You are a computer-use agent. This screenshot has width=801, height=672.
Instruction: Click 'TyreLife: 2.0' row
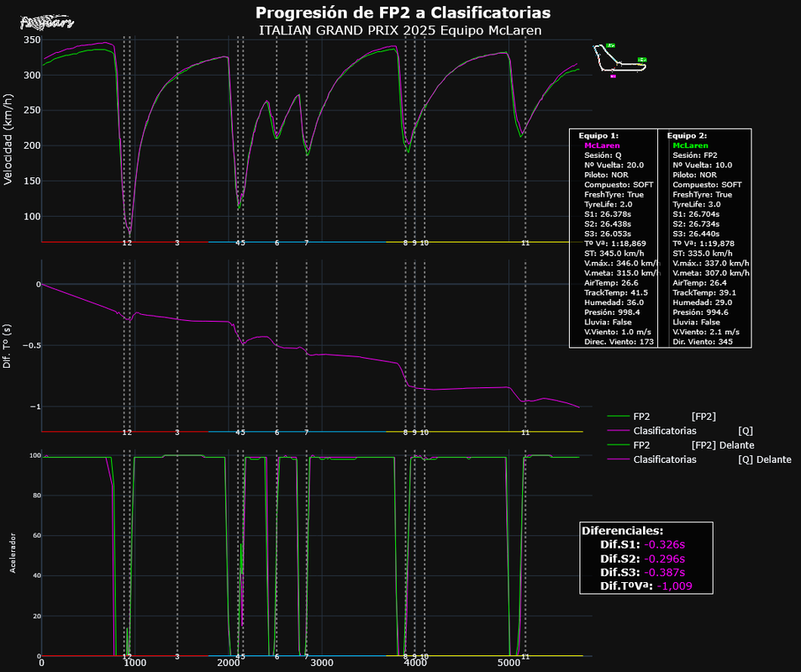(x=608, y=204)
